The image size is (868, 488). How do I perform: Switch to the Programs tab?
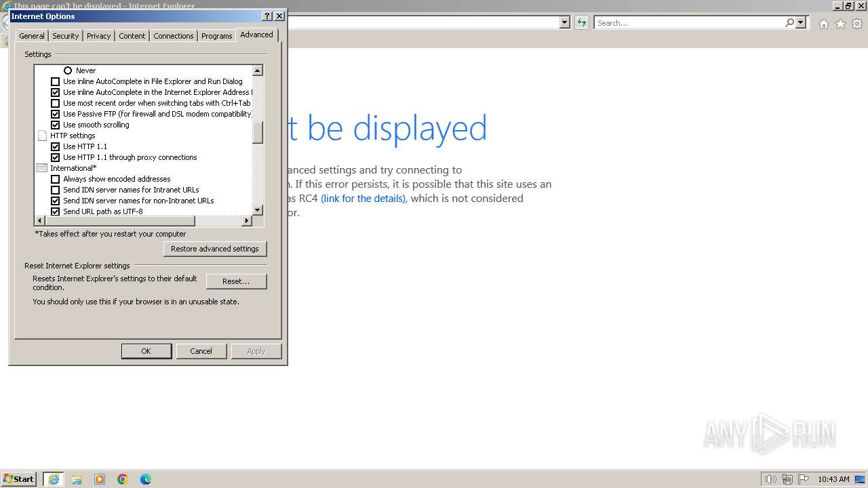[x=217, y=36]
